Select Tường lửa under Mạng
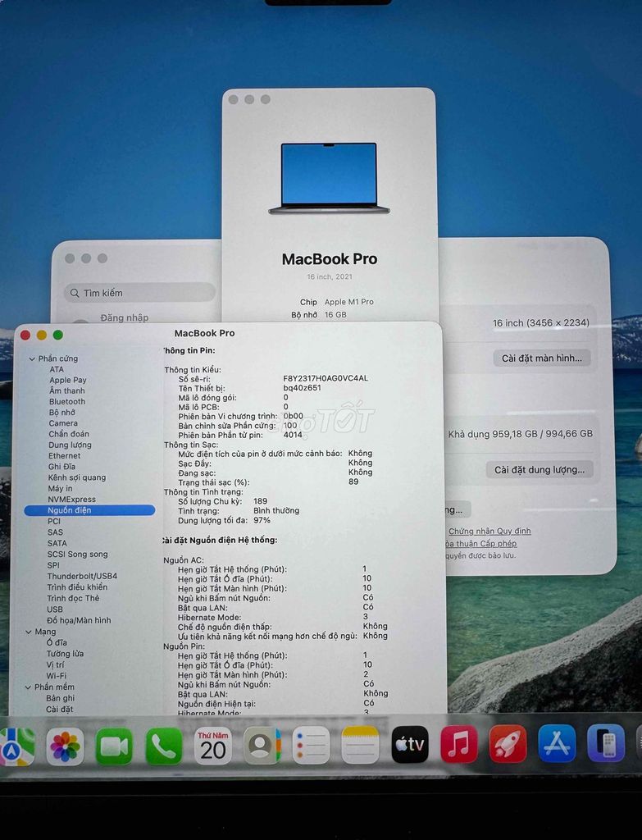The height and width of the screenshot is (840, 642). [65, 654]
